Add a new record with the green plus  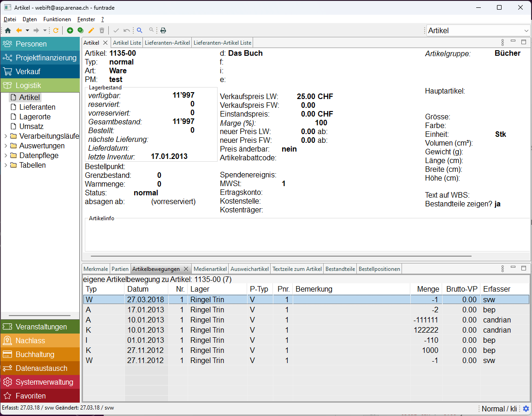click(x=70, y=30)
